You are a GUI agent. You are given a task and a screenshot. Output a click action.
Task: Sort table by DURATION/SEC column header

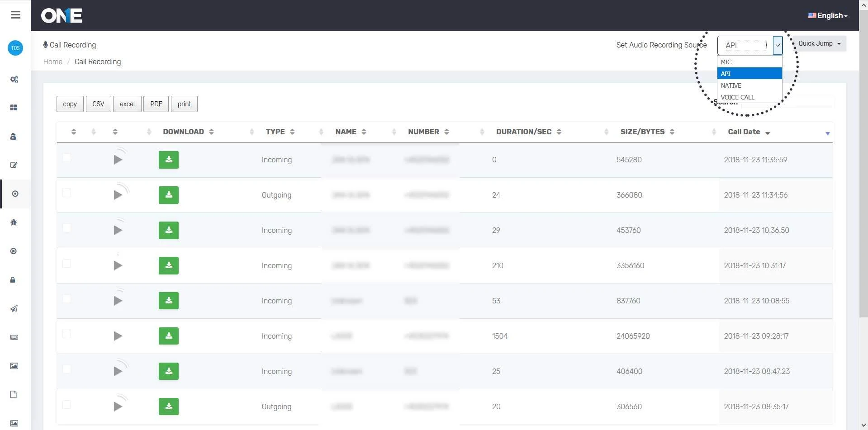point(524,132)
